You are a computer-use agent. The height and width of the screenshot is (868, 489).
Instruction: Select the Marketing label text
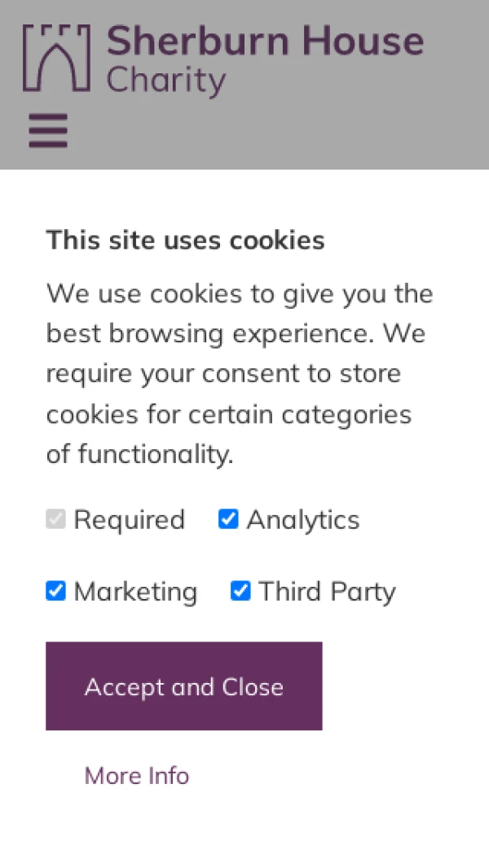tap(135, 592)
